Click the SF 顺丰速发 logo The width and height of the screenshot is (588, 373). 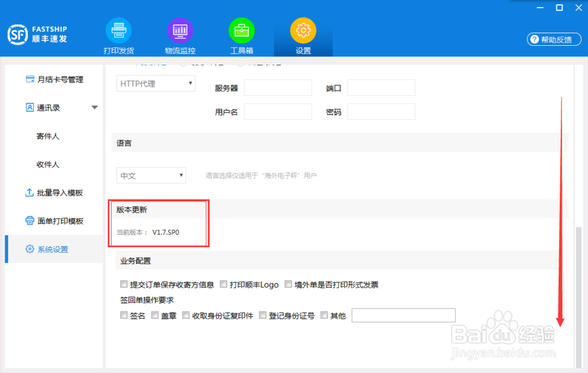coord(36,34)
